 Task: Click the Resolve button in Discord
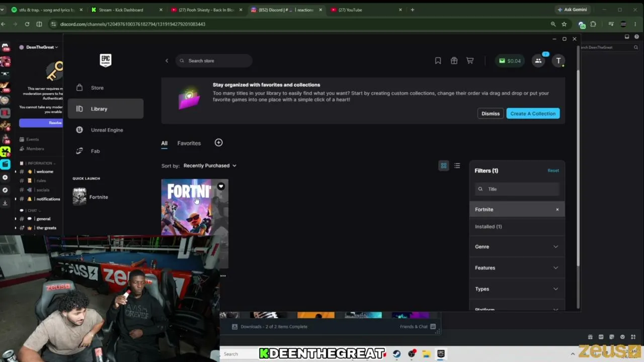click(x=41, y=123)
